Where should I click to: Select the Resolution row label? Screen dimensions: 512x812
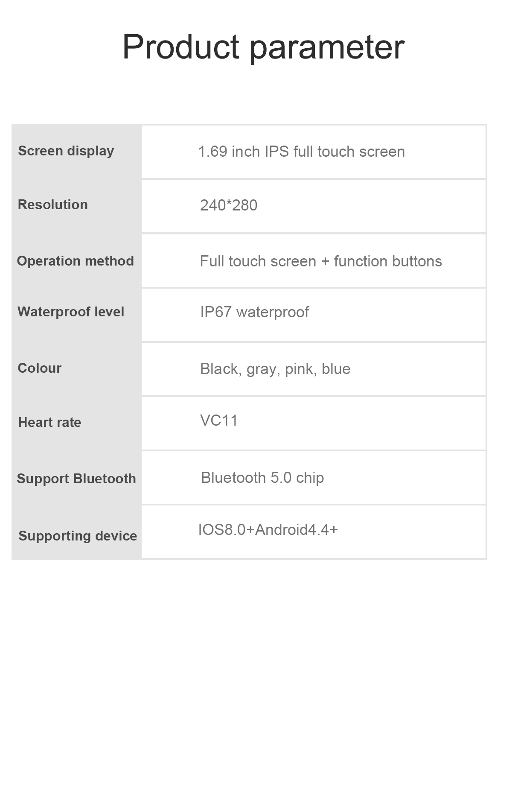tap(53, 205)
